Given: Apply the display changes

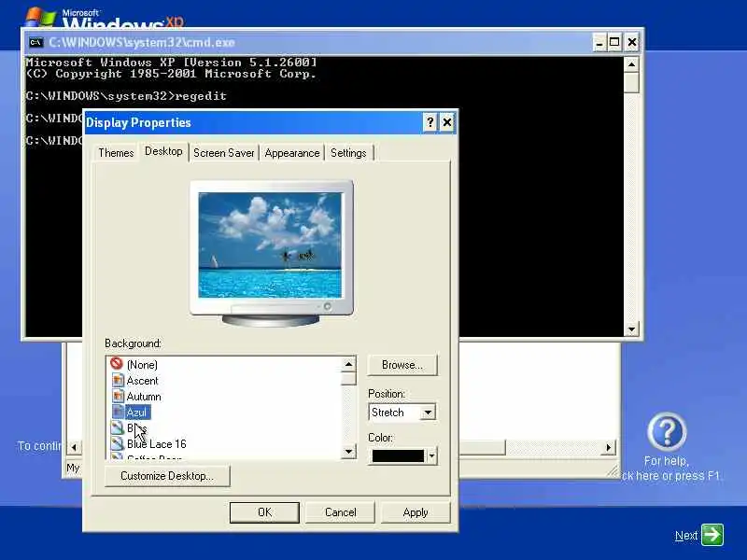Looking at the screenshot, I should pyautogui.click(x=415, y=512).
